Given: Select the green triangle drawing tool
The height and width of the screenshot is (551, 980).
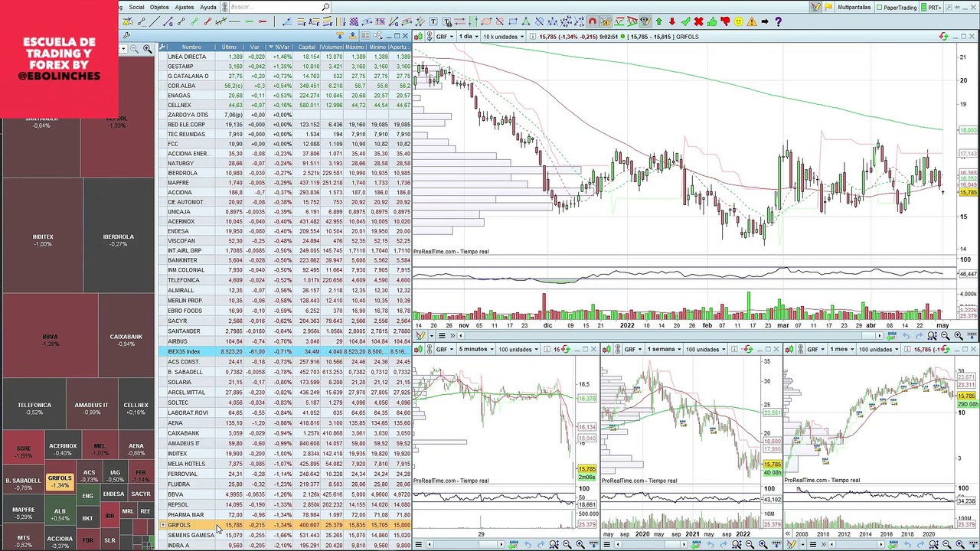Looking at the screenshot, I should [526, 21].
